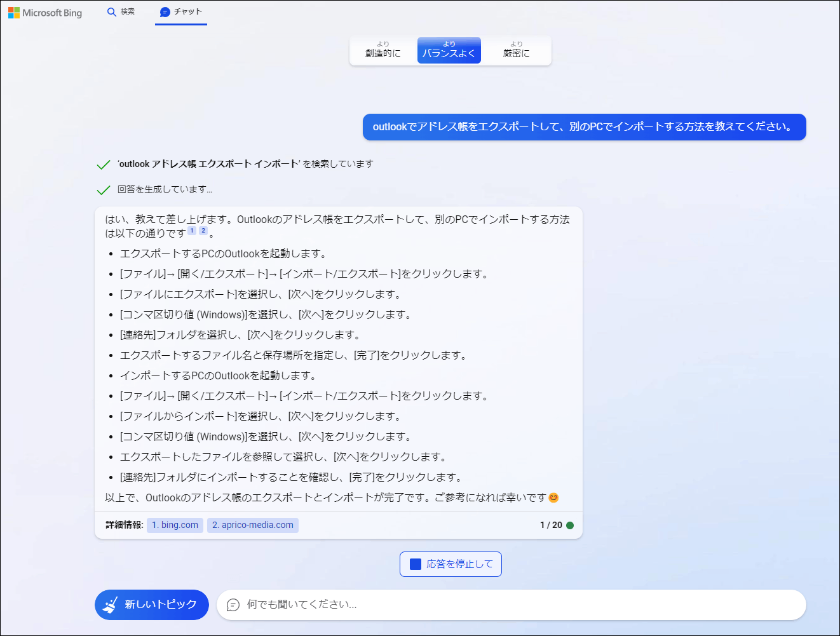Open citation superscript 1
Image resolution: width=840 pixels, height=636 pixels.
pos(192,231)
